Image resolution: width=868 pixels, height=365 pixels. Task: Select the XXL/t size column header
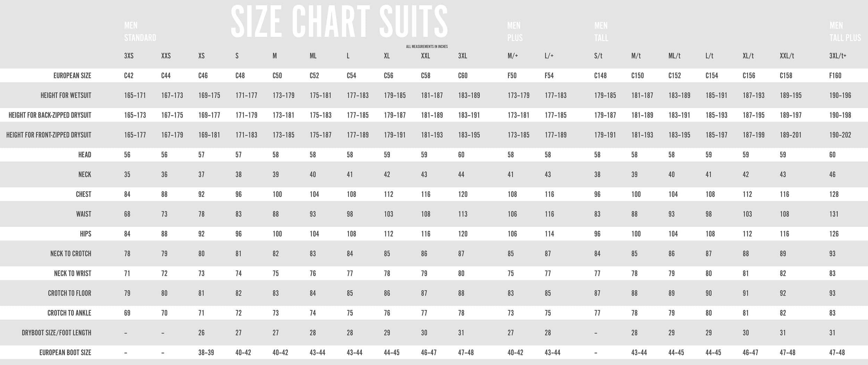point(786,56)
